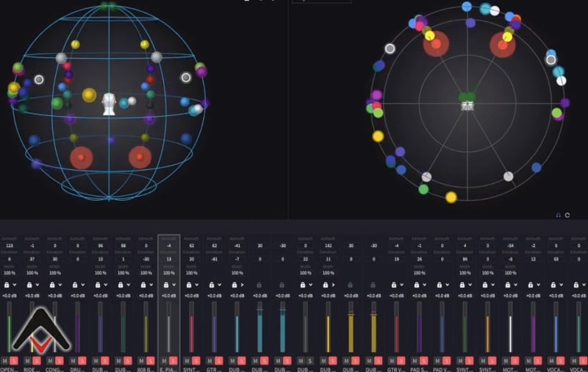
Task: Click the listener head icon in 3D sphere
Action: tap(109, 104)
